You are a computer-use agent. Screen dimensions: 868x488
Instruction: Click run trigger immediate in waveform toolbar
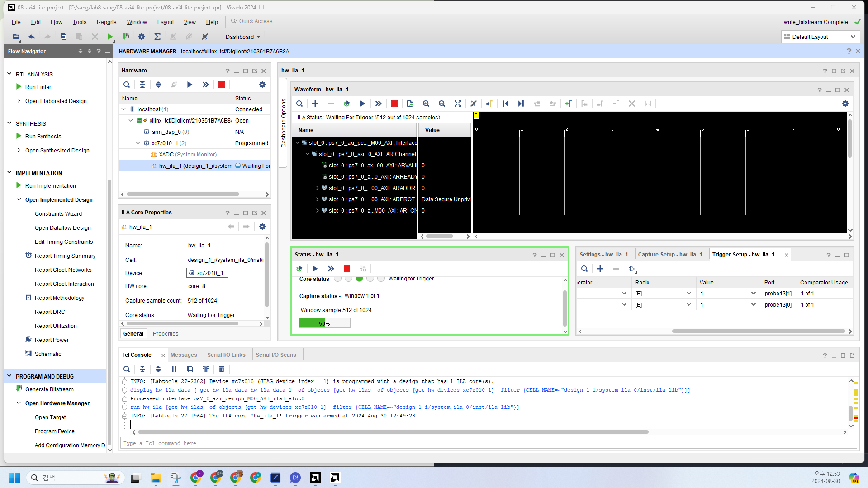tap(378, 104)
